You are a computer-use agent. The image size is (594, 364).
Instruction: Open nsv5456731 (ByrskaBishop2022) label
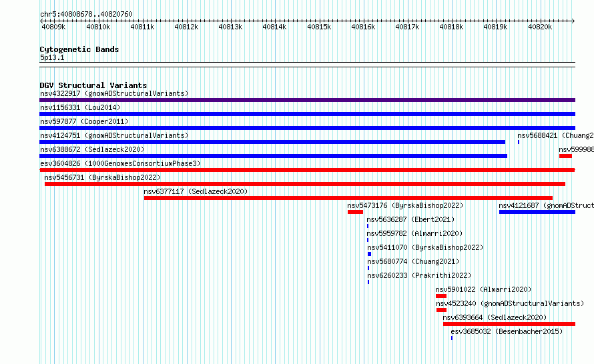point(102,177)
